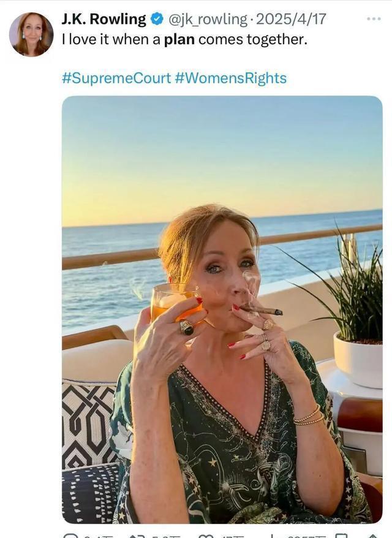Open the @jk_rowling handle link

(x=209, y=20)
